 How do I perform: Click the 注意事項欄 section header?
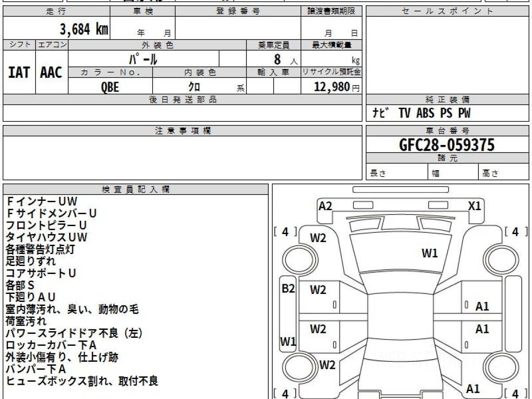pyautogui.click(x=183, y=131)
